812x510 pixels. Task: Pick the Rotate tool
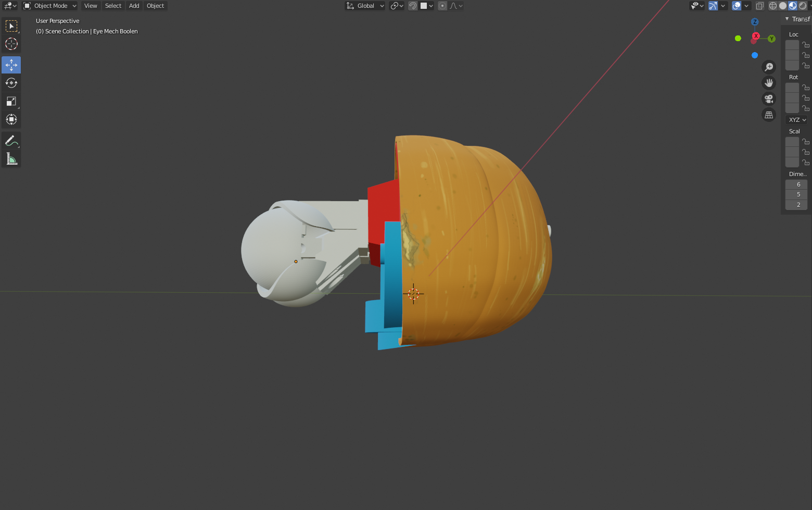click(11, 83)
